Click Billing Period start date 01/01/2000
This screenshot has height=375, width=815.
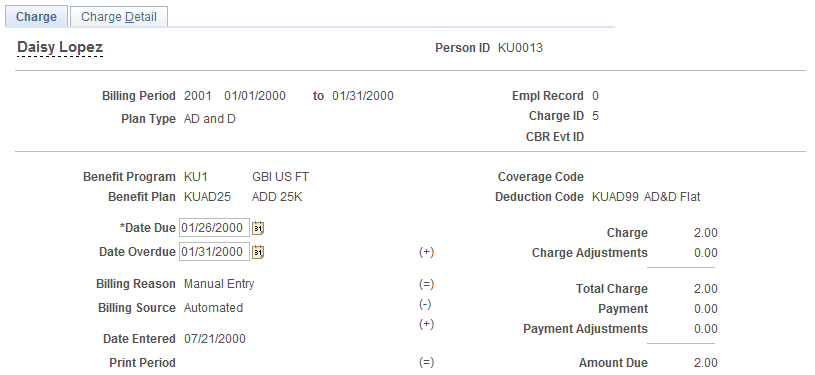click(255, 96)
